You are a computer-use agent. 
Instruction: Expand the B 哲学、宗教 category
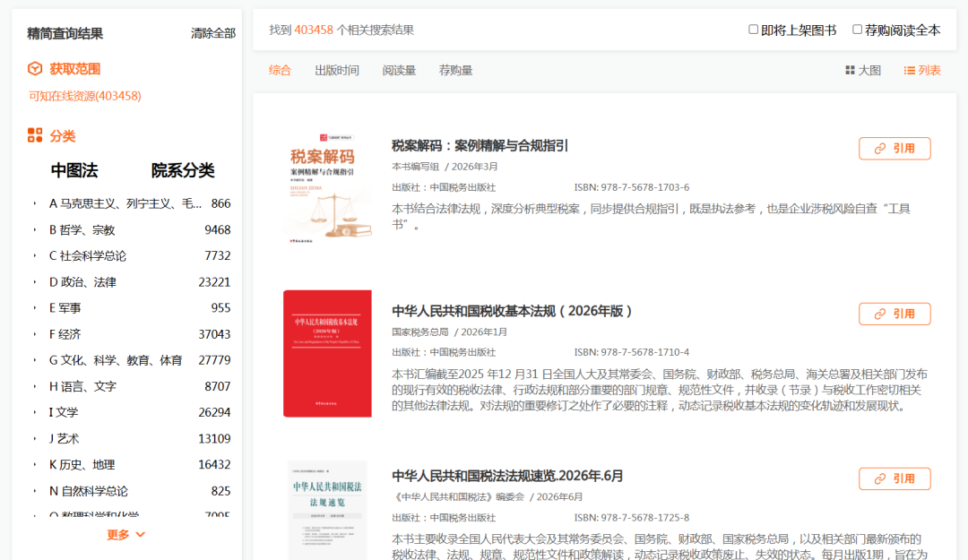35,229
